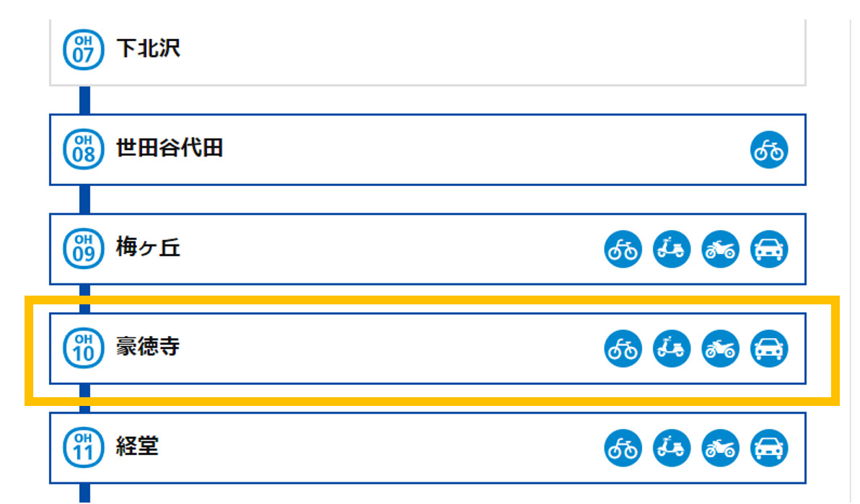Click the motorcycle icon for 経堂
860x504 pixels.
(x=720, y=448)
